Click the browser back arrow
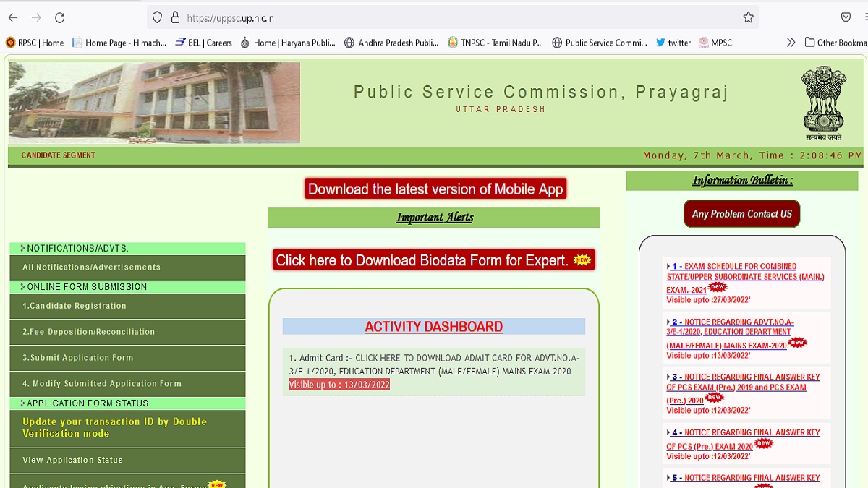Viewport: 868px width, 488px height. tap(13, 17)
